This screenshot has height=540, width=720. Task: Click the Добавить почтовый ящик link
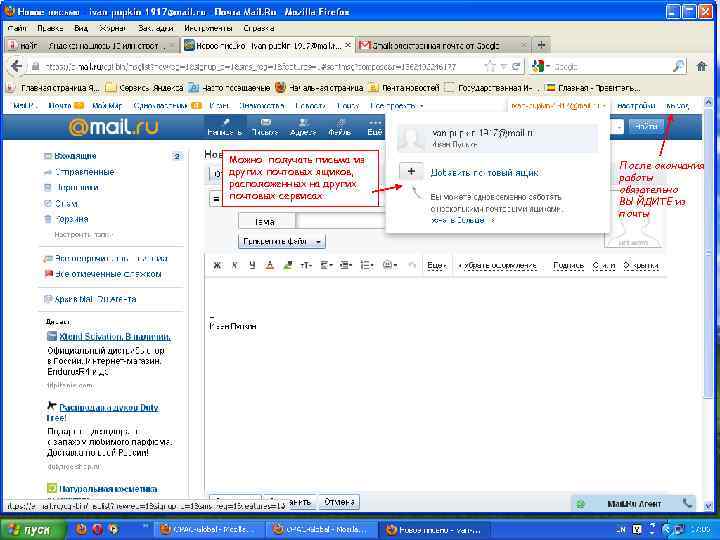click(484, 173)
